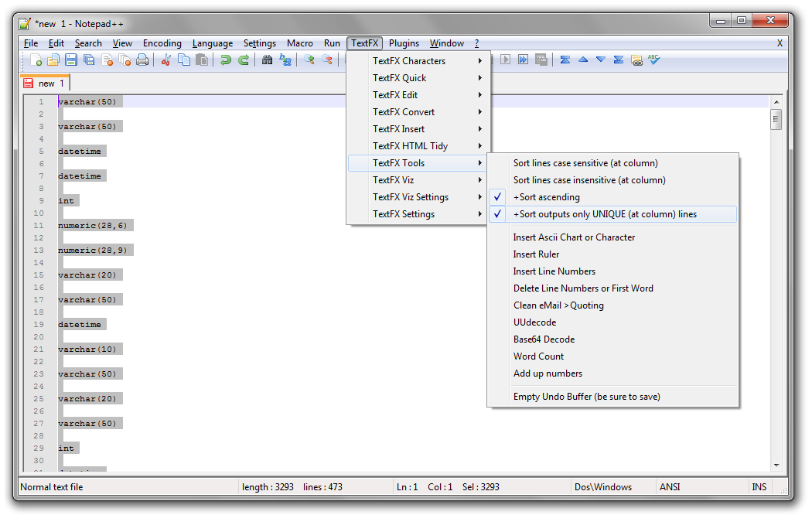
Task: Click the ABC spell check icon
Action: pyautogui.click(x=654, y=60)
